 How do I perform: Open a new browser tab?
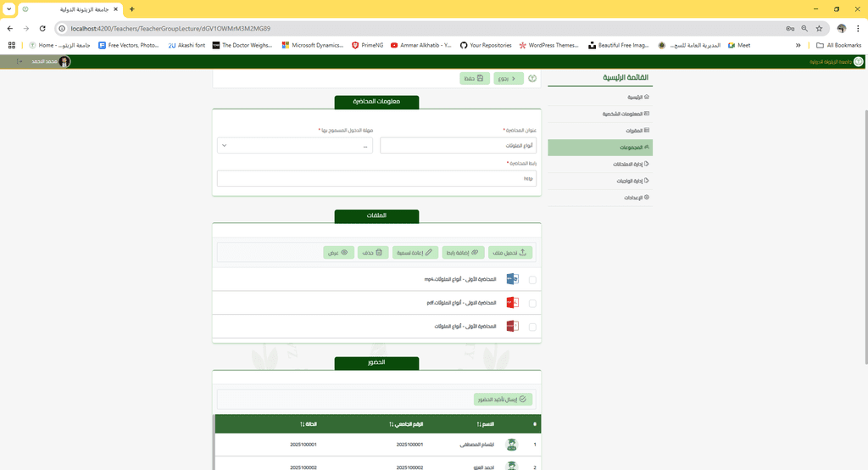[131, 8]
